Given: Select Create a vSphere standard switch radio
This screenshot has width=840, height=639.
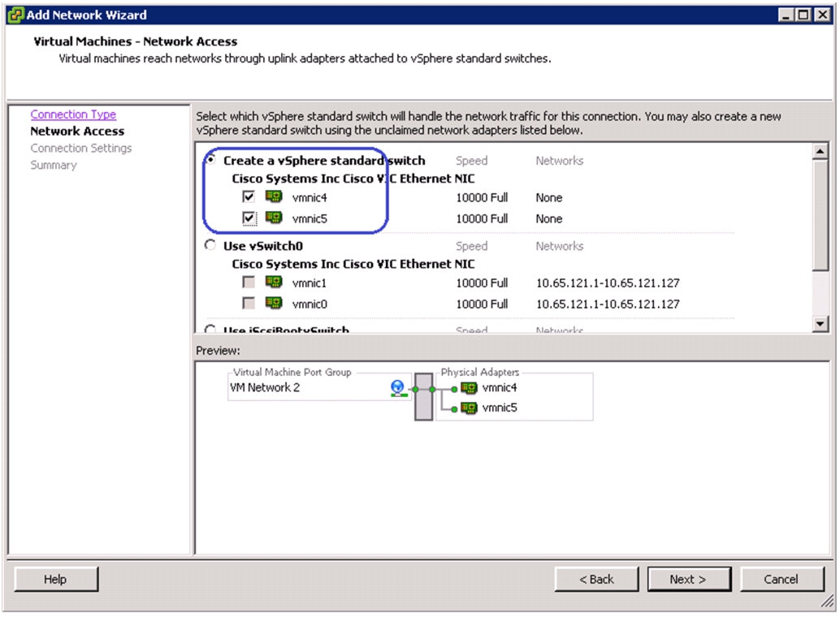Looking at the screenshot, I should pyautogui.click(x=210, y=160).
